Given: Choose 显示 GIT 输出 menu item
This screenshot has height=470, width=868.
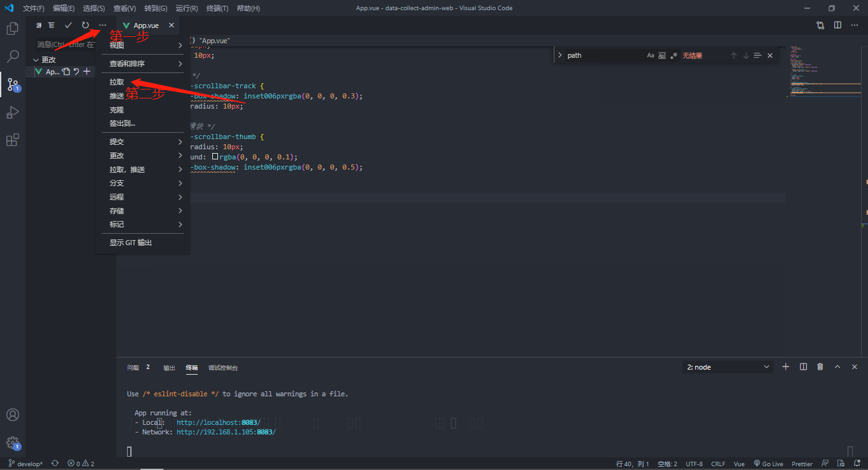Looking at the screenshot, I should 142,243.
